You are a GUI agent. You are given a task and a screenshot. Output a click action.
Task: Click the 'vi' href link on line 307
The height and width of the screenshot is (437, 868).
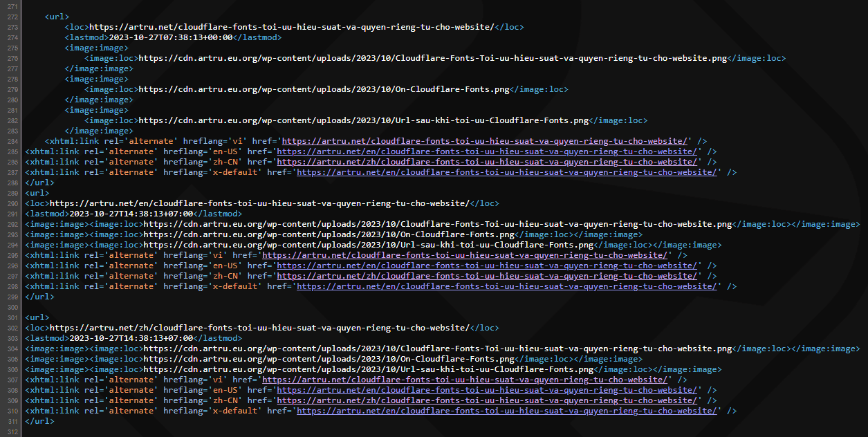[x=465, y=380]
